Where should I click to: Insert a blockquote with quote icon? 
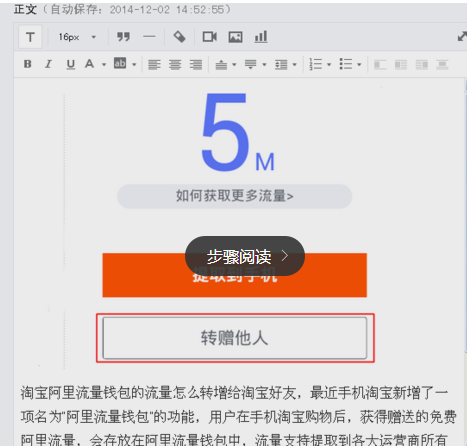tap(123, 37)
